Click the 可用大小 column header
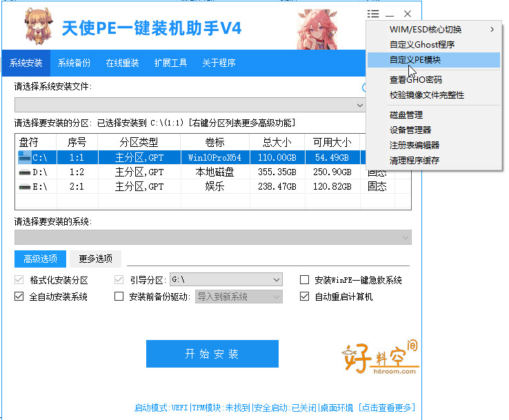Screen dimensions: 509x420 coord(332,142)
